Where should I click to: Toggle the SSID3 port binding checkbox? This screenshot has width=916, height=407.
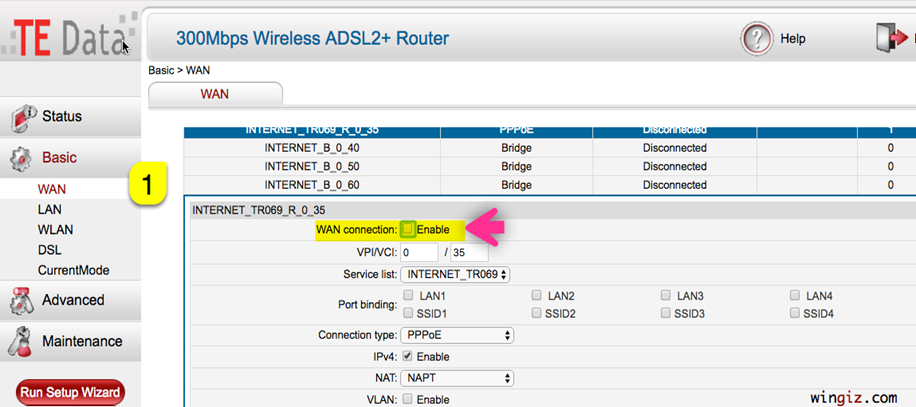(665, 313)
